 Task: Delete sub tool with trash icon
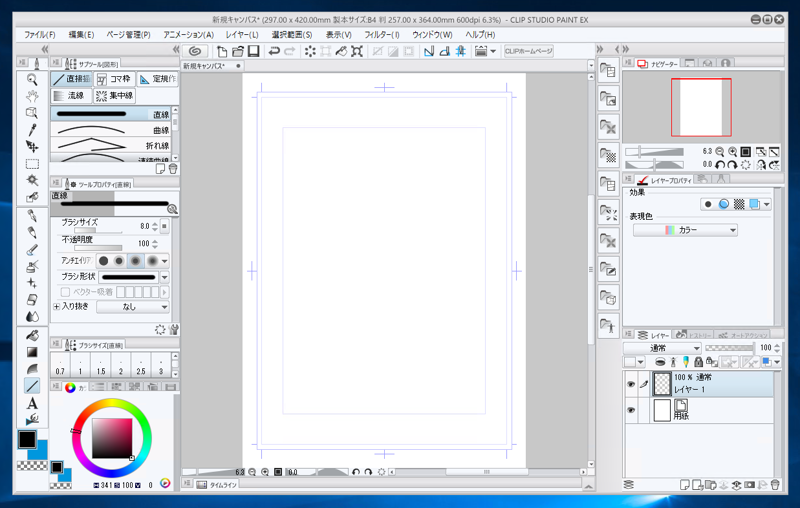coord(173,168)
